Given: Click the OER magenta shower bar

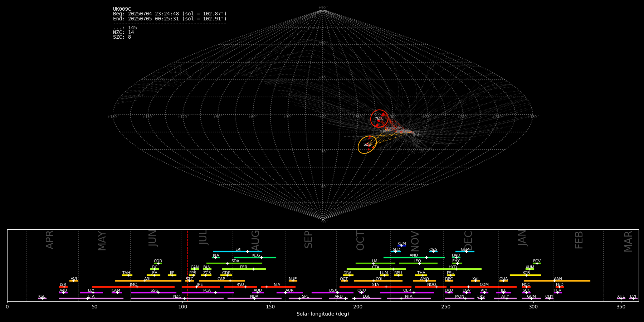Looking at the screenshot, I should (x=407, y=293).
